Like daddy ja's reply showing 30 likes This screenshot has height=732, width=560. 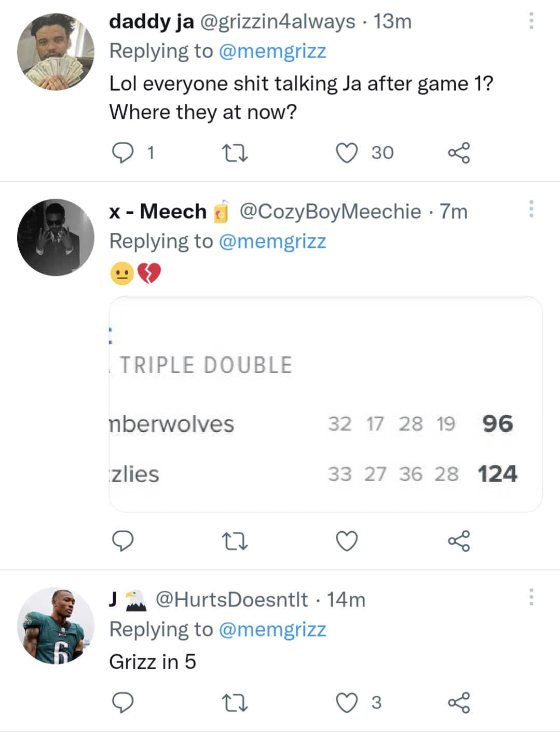point(346,152)
